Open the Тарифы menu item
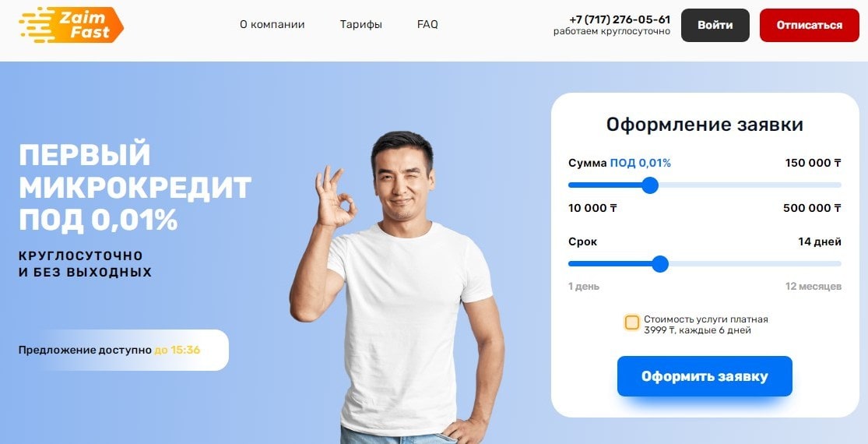The width and height of the screenshot is (868, 444). (361, 24)
